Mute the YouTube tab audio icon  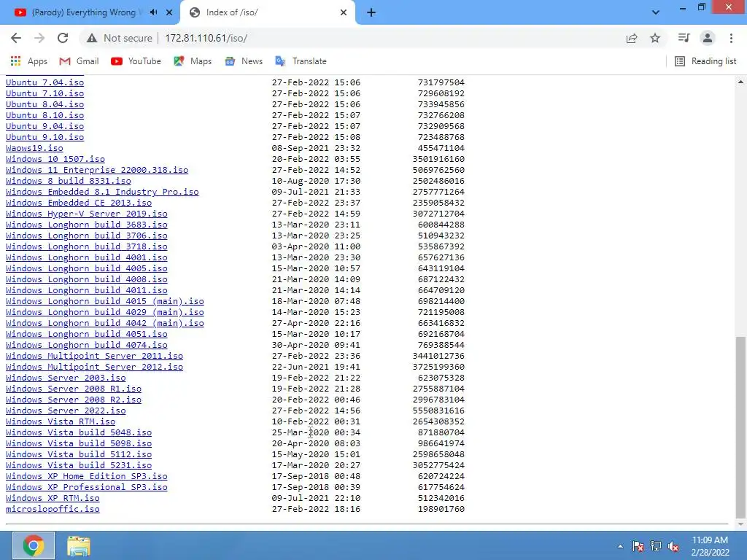click(x=153, y=12)
